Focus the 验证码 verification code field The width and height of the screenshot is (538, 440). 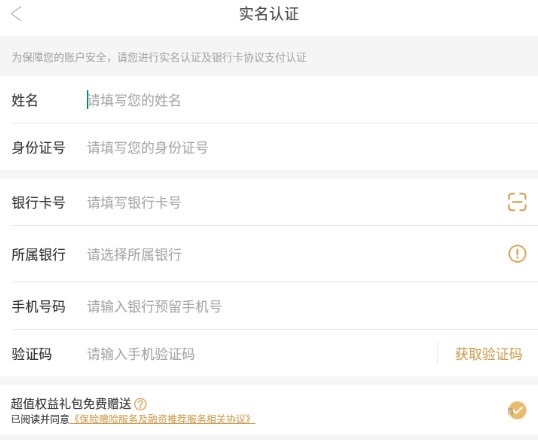click(x=261, y=354)
